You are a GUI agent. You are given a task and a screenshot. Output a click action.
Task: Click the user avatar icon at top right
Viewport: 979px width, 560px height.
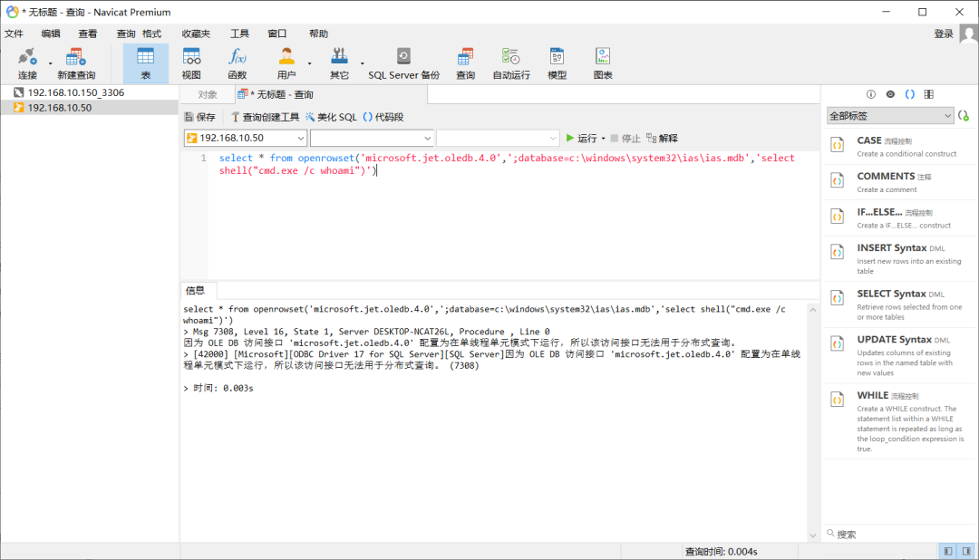point(968,34)
